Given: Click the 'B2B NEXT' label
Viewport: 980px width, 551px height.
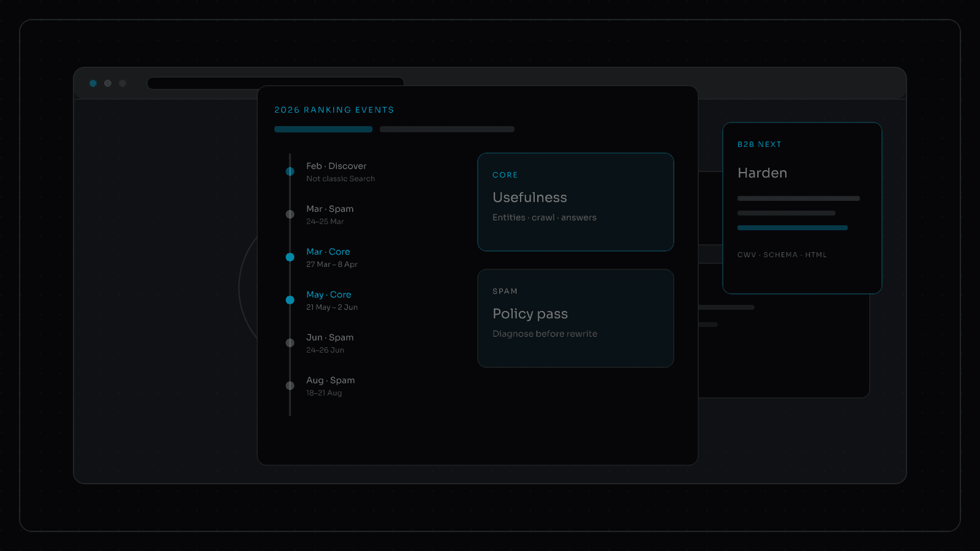Looking at the screenshot, I should pos(759,144).
